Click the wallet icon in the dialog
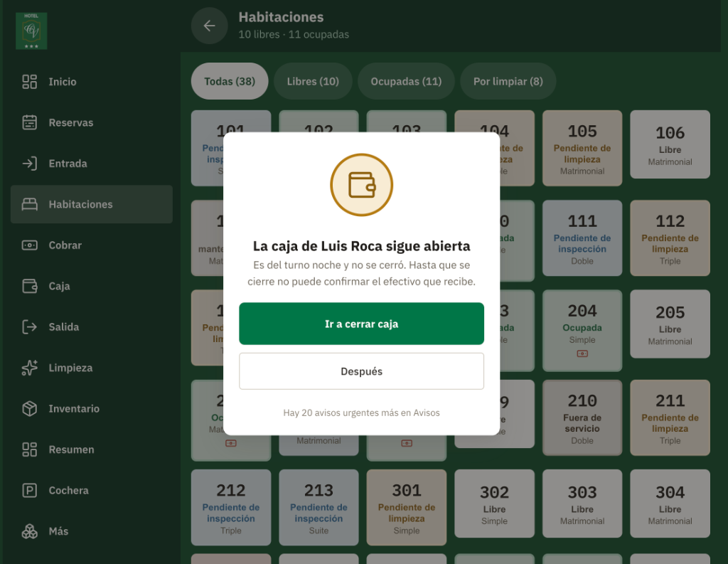The image size is (728, 564). (x=362, y=185)
